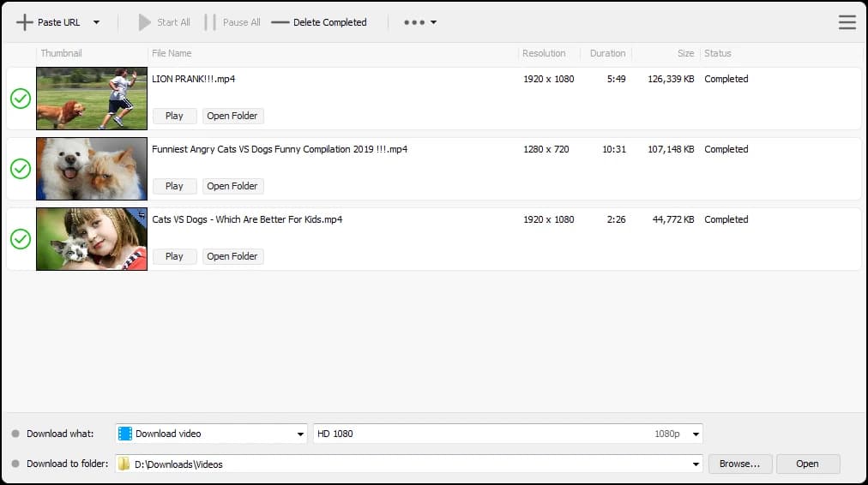868x485 pixels.
Task: Sort by the Resolution column header
Action: coord(544,53)
